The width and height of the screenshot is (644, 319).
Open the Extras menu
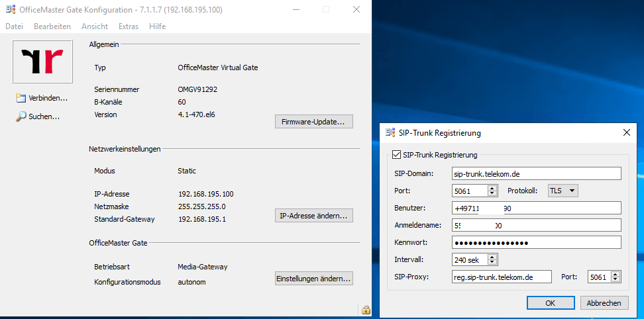click(x=129, y=26)
